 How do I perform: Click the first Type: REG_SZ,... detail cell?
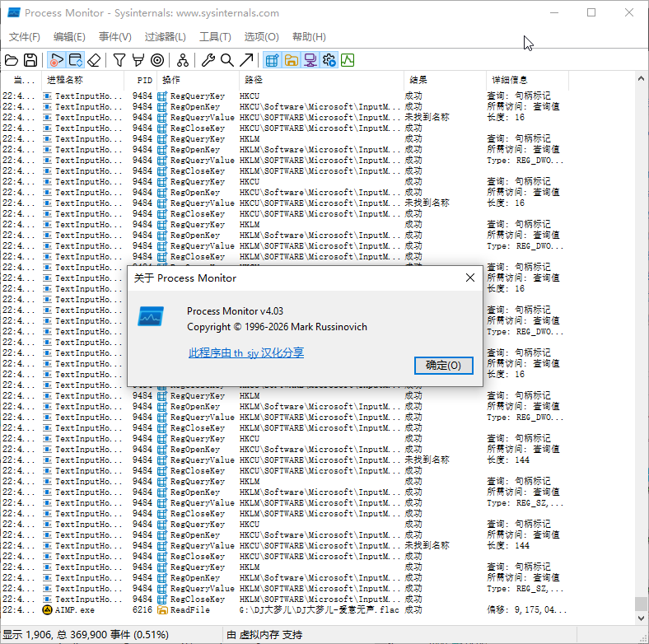pos(525,503)
